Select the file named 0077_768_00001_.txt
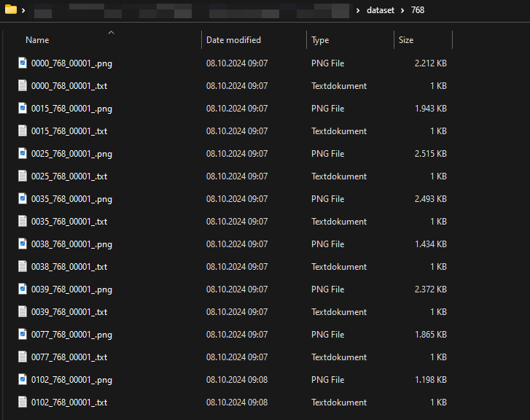This screenshot has height=420, width=530. tap(69, 357)
